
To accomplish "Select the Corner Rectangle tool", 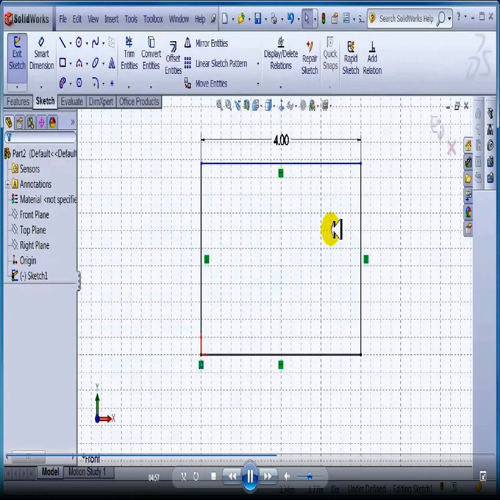I will click(63, 63).
